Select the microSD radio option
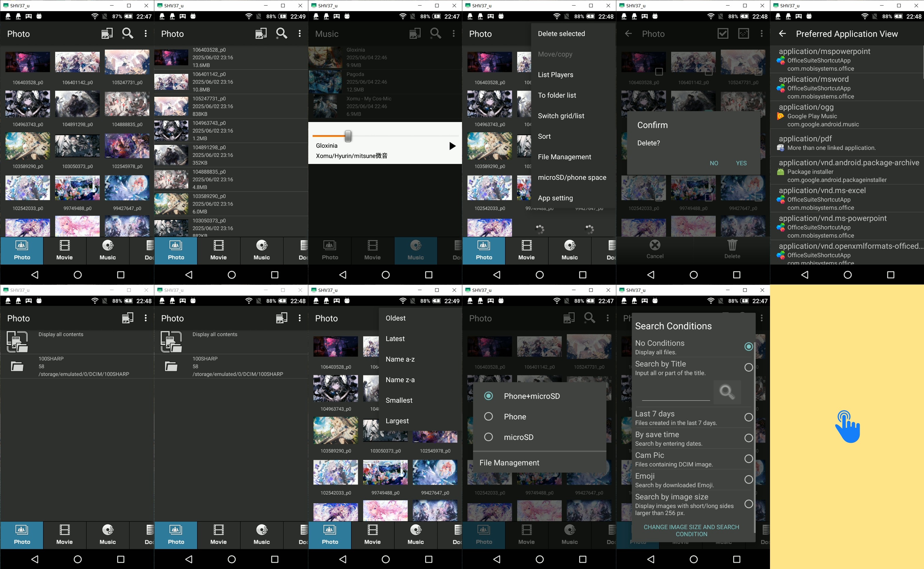924x569 pixels. (488, 437)
